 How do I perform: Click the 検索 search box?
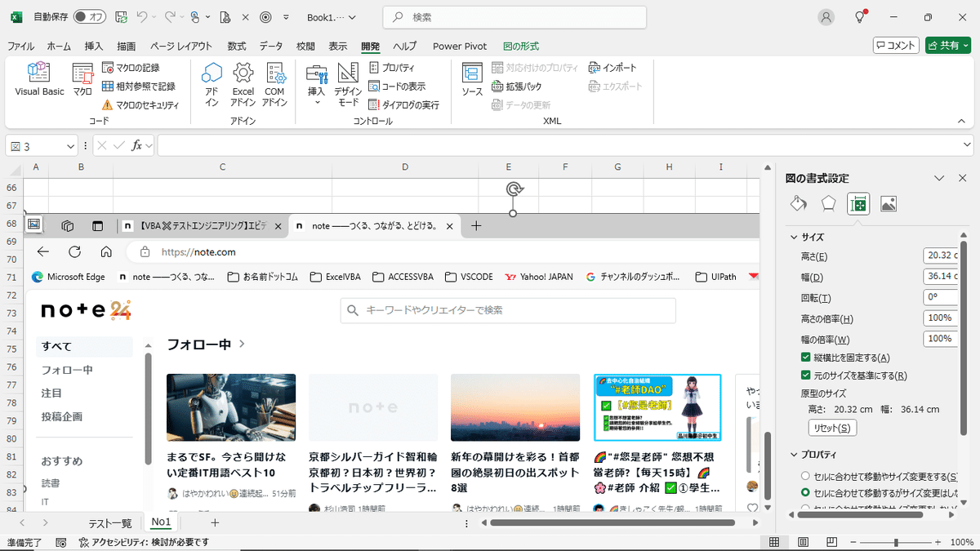click(514, 17)
